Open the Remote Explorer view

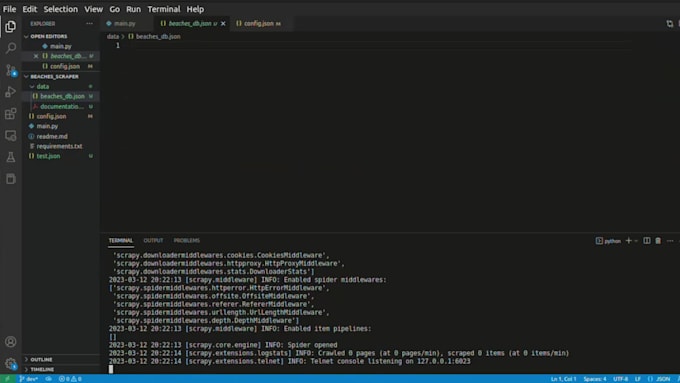[x=10, y=135]
